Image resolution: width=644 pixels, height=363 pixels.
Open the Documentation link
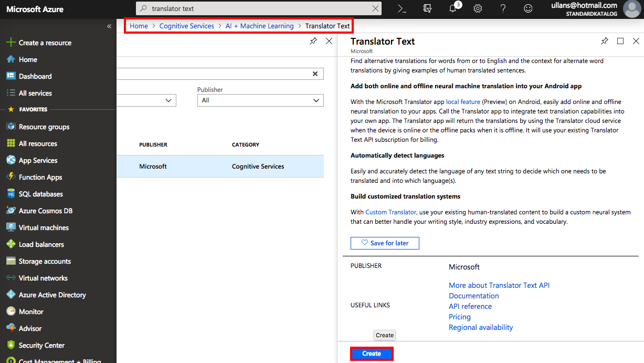[x=474, y=296]
